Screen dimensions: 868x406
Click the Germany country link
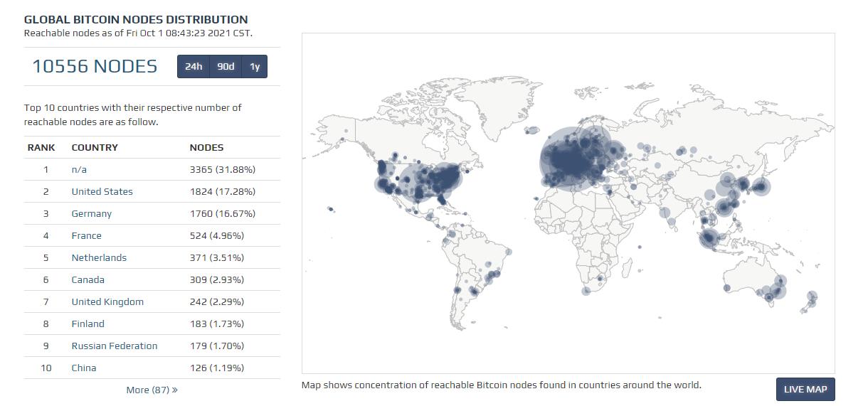(x=91, y=213)
